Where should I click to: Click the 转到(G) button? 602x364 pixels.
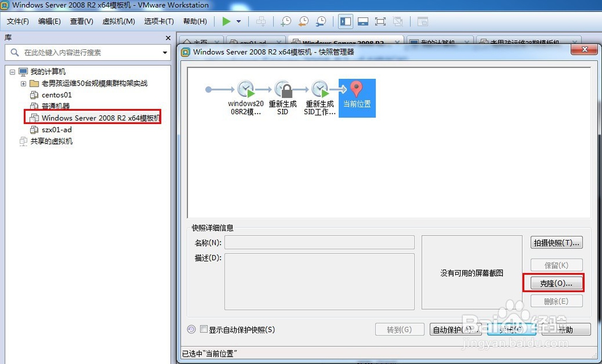click(400, 330)
